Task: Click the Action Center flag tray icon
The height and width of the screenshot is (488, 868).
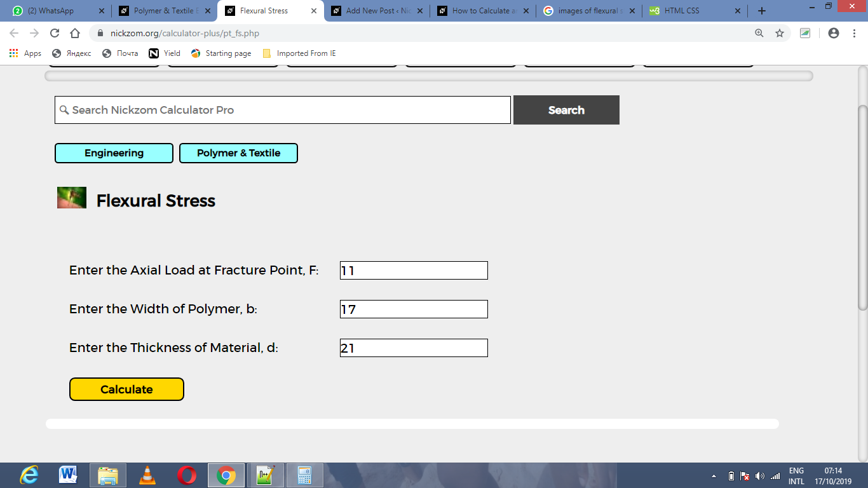Action: (x=745, y=476)
